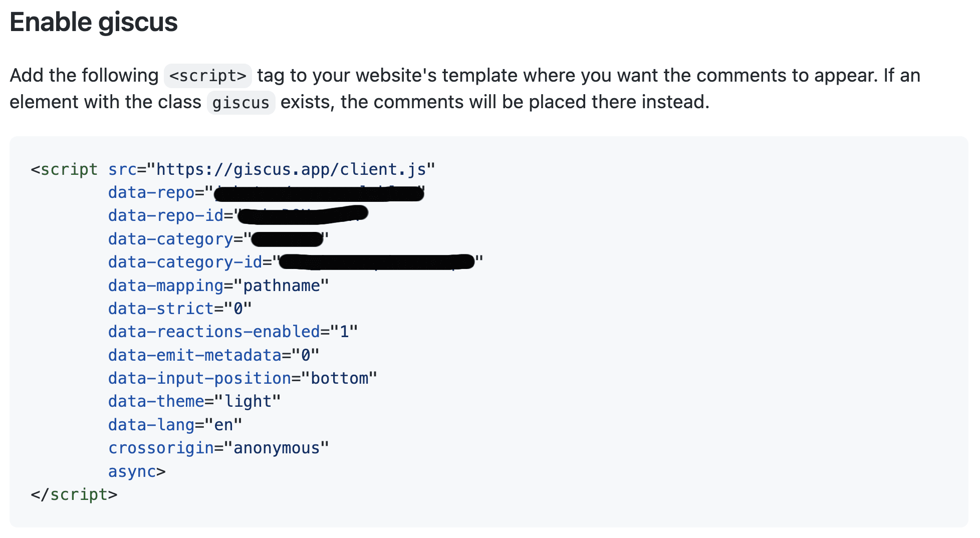Click the closing </script> tag
Screen dimensions: 980x538
click(x=74, y=494)
